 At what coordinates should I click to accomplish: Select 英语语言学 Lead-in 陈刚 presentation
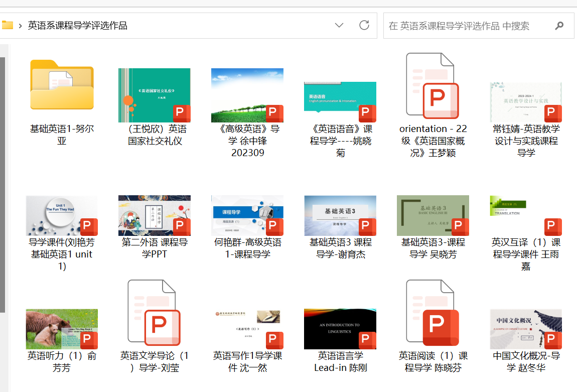point(340,329)
